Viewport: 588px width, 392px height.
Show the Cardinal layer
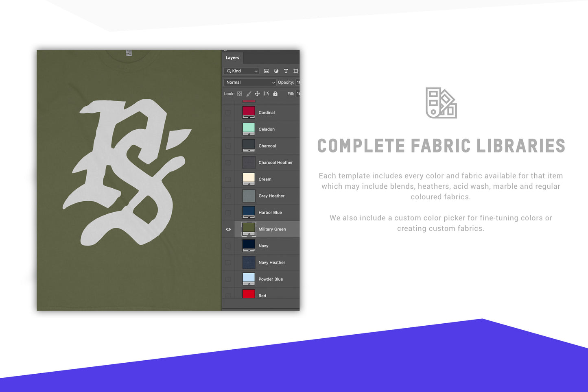[x=228, y=113]
